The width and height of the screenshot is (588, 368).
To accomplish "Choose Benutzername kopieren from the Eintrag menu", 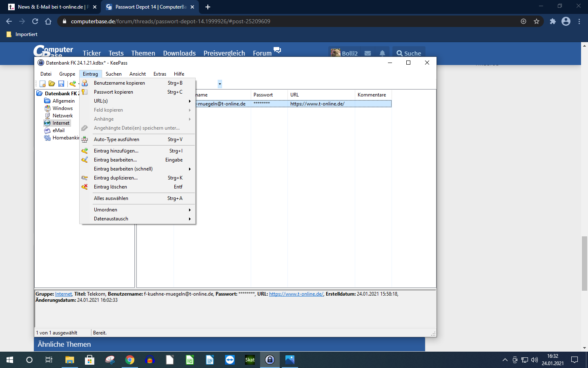I will point(138,83).
